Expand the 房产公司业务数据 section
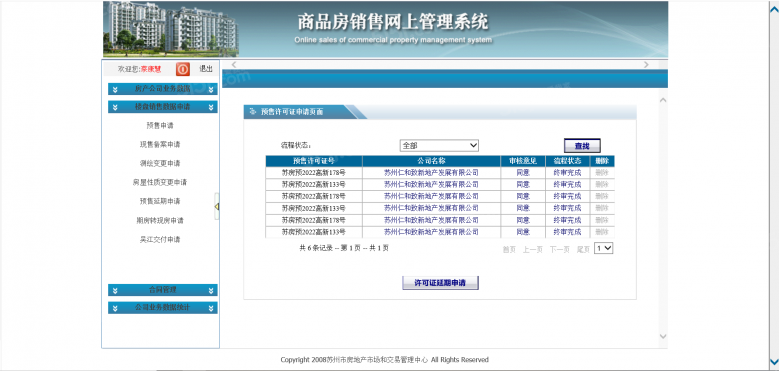 pyautogui.click(x=162, y=89)
